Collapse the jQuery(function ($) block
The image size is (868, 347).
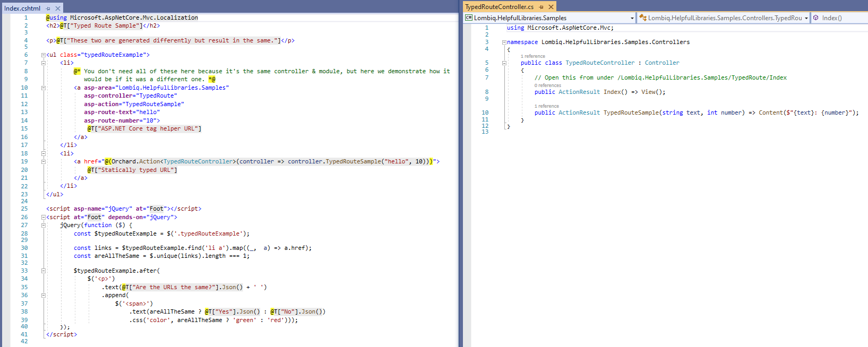point(44,225)
